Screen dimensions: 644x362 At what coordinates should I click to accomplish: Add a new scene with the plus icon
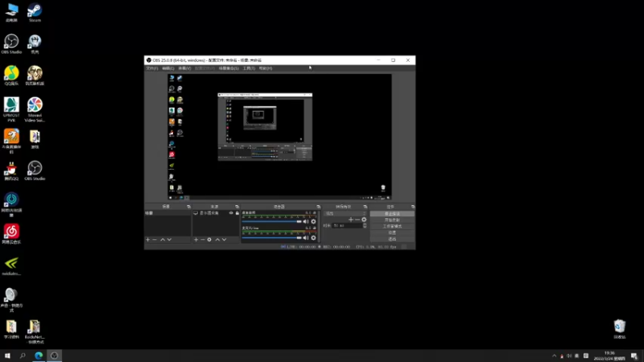(148, 240)
